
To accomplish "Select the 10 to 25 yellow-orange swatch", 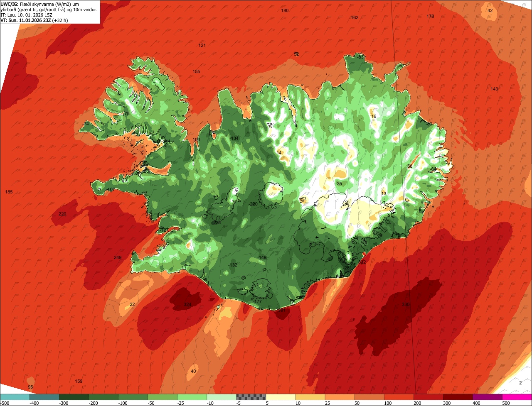I will [x=310, y=397].
